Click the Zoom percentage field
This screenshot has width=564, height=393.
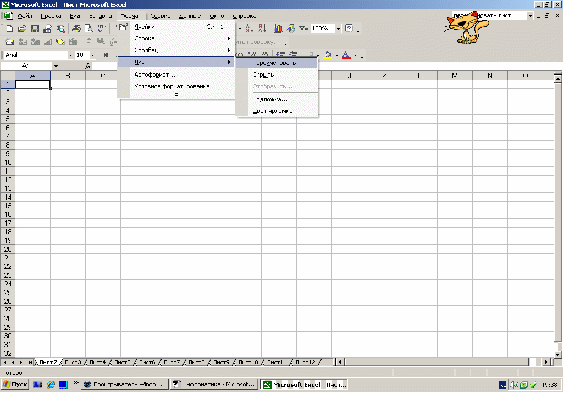(x=323, y=28)
